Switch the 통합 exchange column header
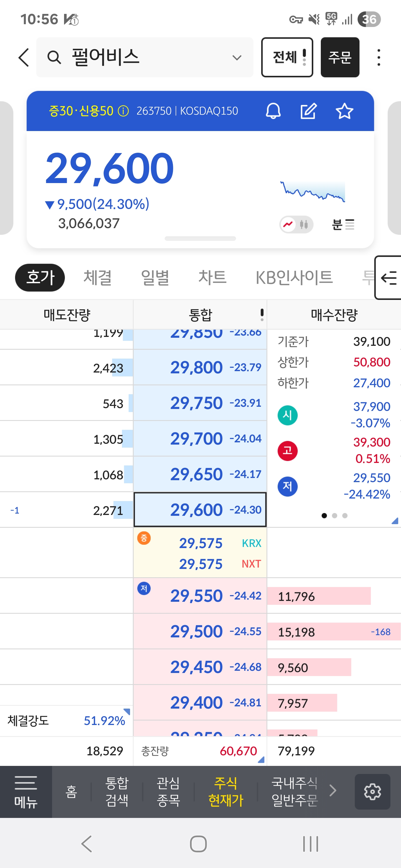 click(200, 315)
